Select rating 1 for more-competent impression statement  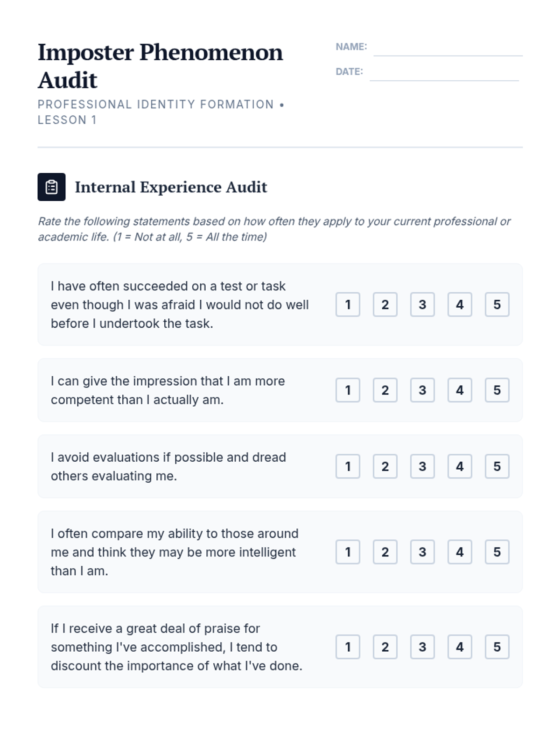tap(348, 390)
